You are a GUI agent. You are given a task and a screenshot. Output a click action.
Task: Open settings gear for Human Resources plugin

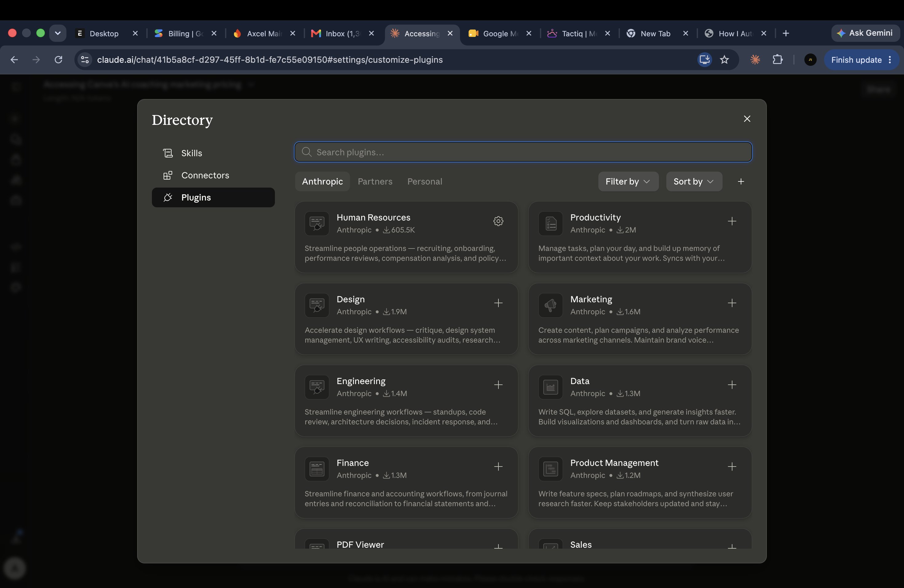pos(498,221)
